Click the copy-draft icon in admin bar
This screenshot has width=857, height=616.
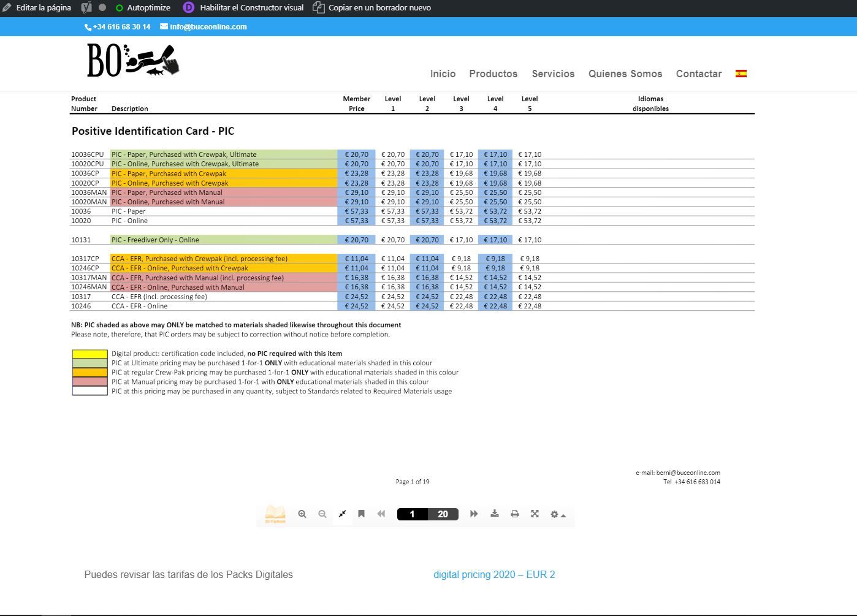tap(319, 8)
